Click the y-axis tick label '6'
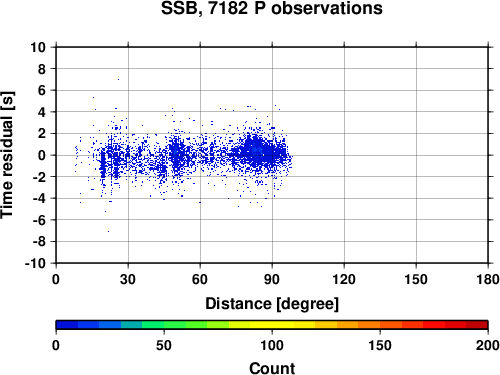The width and height of the screenshot is (500, 375). [x=42, y=90]
